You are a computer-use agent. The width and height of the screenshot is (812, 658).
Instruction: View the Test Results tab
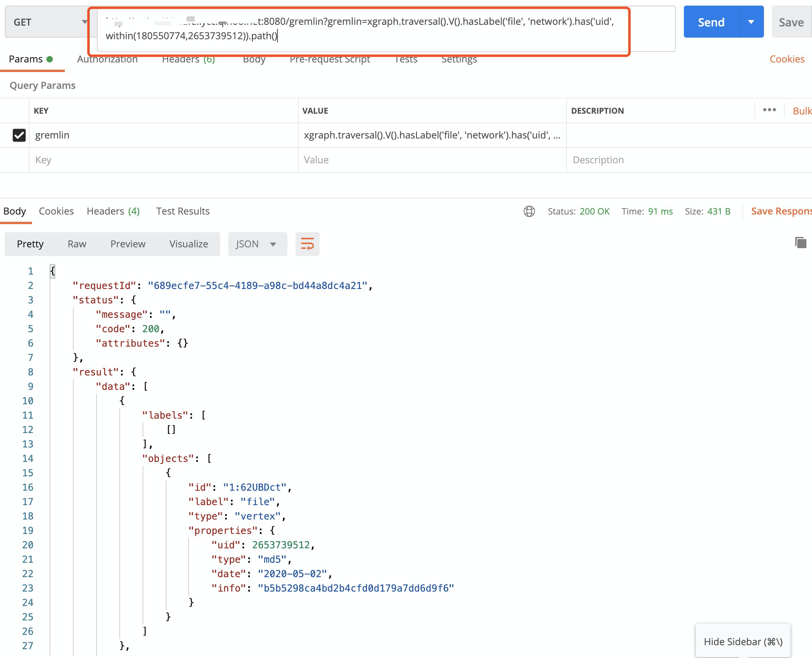[x=182, y=211]
